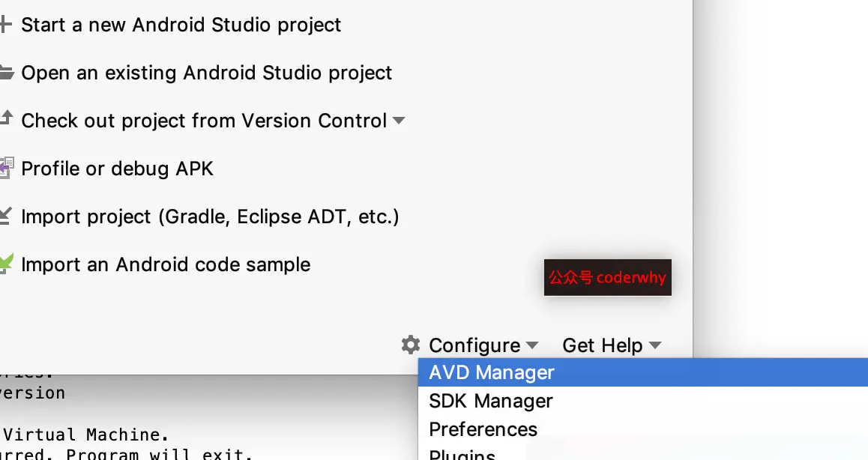868x460 pixels.
Task: Open the Get Help dropdown
Action: 612,345
